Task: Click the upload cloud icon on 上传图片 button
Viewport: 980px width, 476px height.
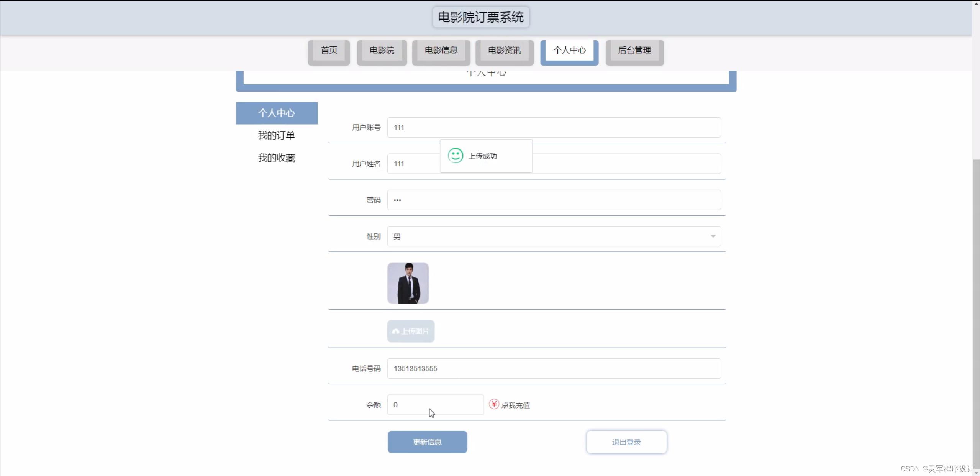Action: pos(395,331)
